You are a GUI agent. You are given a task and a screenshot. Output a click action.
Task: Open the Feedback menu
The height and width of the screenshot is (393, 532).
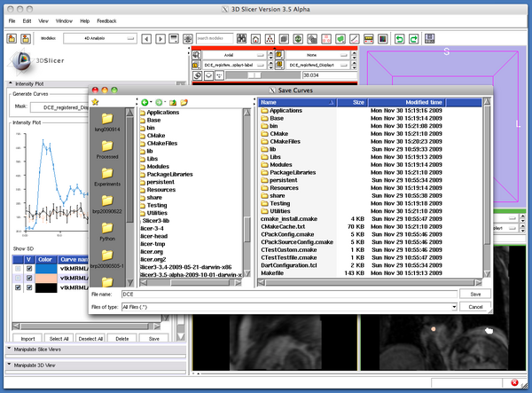coord(106,20)
